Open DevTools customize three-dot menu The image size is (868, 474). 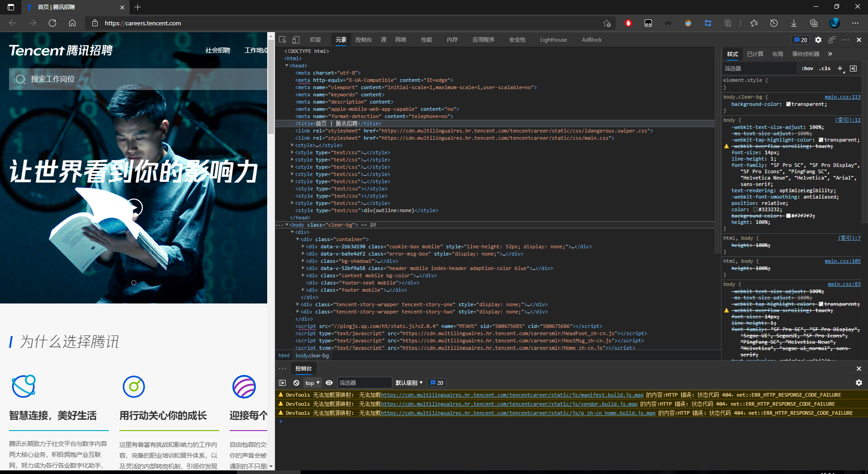845,40
